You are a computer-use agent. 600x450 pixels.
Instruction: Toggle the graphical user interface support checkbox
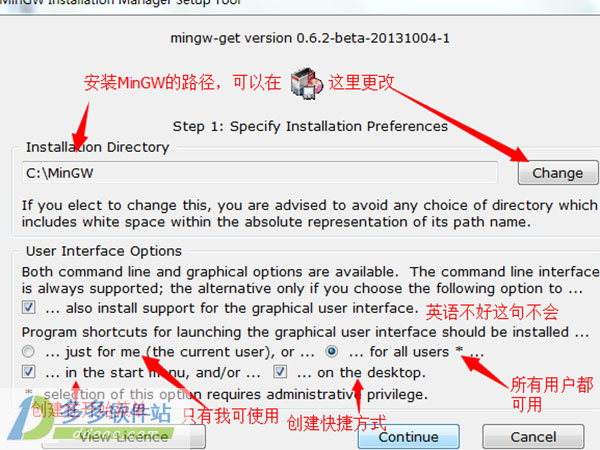click(x=29, y=307)
